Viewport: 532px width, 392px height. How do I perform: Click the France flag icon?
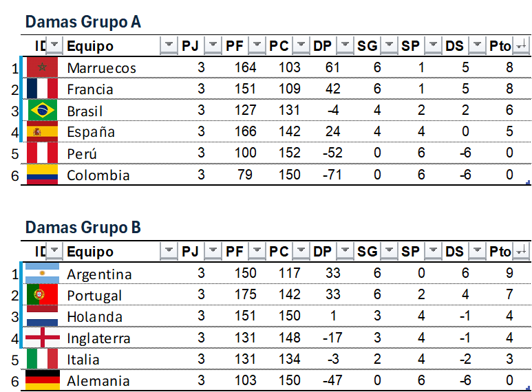[x=43, y=89]
